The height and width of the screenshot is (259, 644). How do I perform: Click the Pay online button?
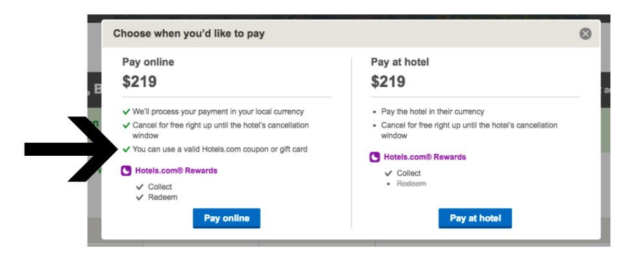click(227, 218)
